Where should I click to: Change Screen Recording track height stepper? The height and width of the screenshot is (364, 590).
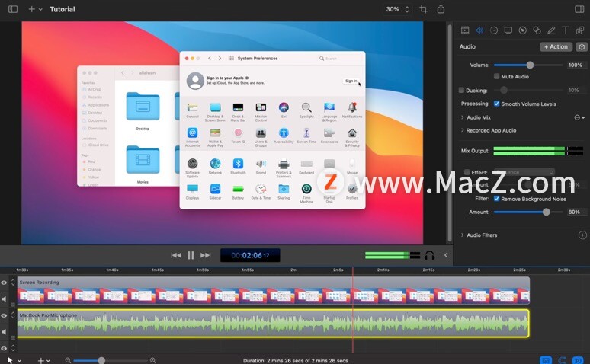(13, 282)
